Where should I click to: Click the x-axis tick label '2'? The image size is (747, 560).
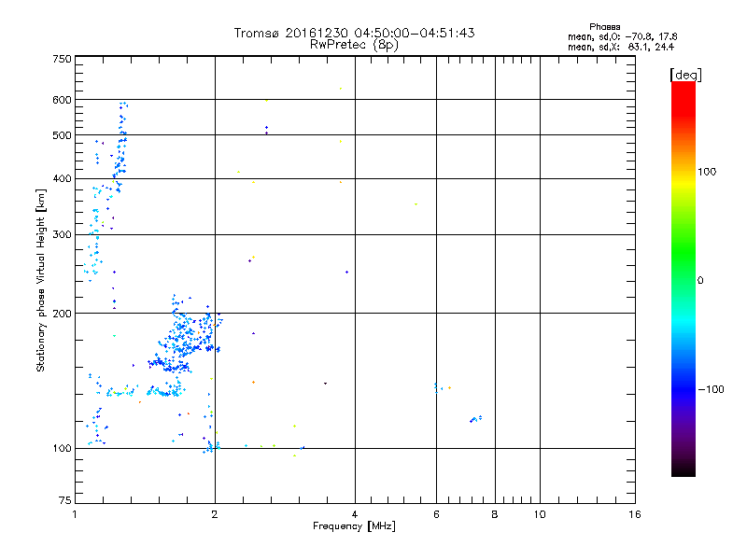tap(215, 514)
